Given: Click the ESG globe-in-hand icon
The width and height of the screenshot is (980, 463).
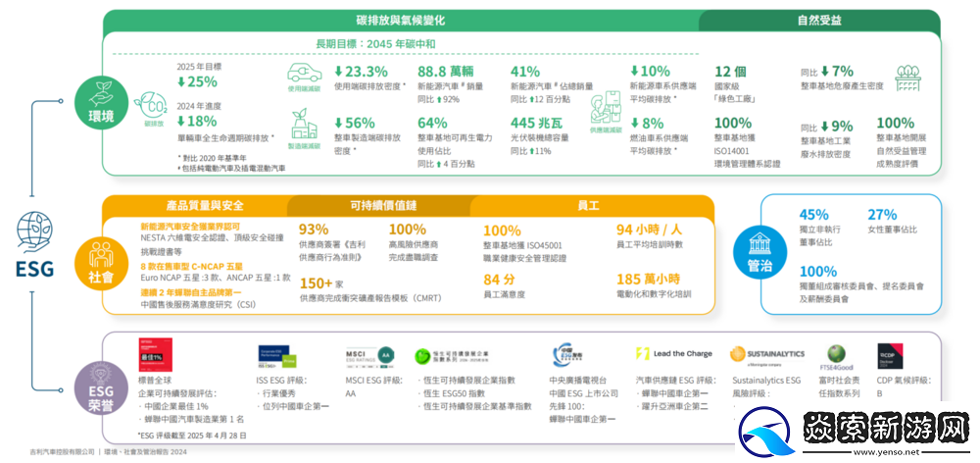Looking at the screenshot, I should tap(35, 231).
